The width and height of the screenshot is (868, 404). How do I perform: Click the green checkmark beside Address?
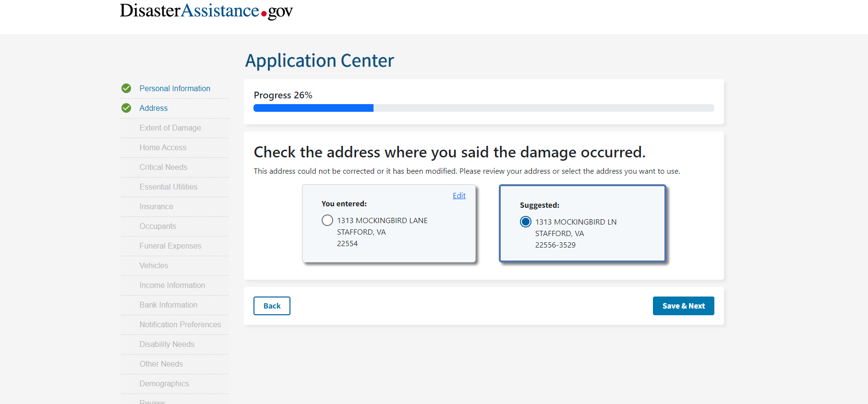(x=126, y=108)
